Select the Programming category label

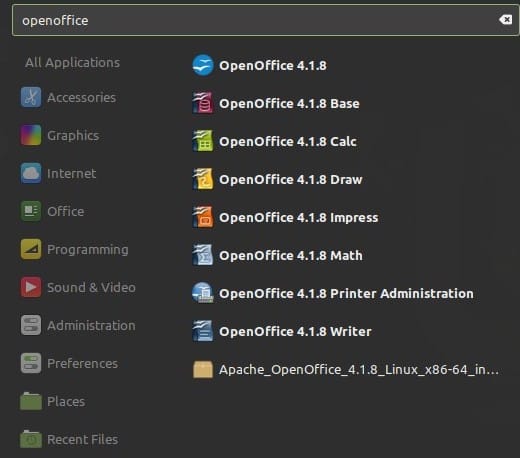(88, 250)
